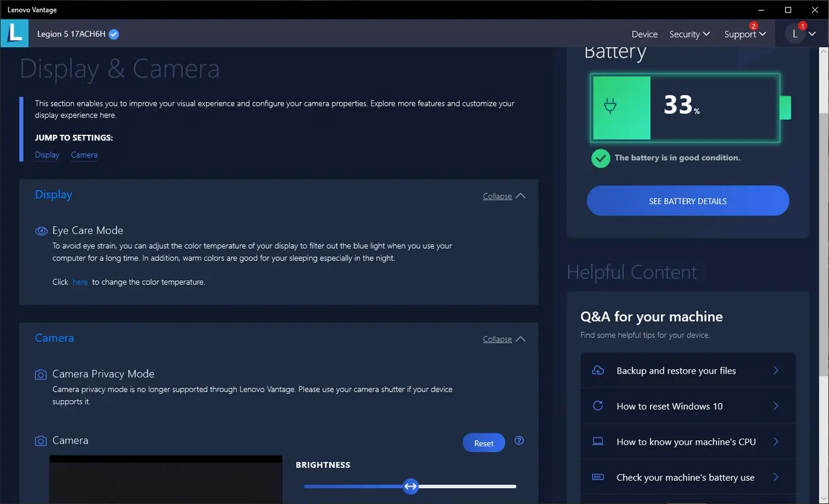
Task: Click the refresh icon for How to reset Windows 10
Action: click(597, 406)
